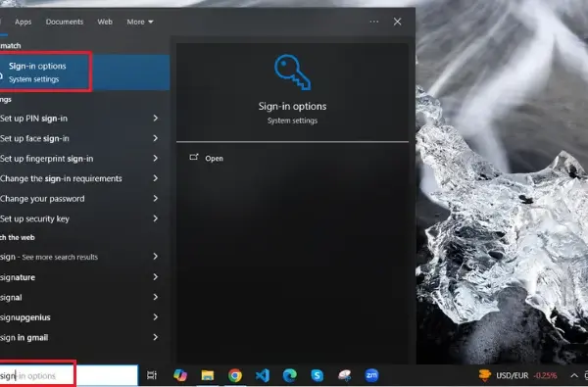Expand Set up PIN sign-in chevron
The image size is (588, 387).
coord(155,119)
